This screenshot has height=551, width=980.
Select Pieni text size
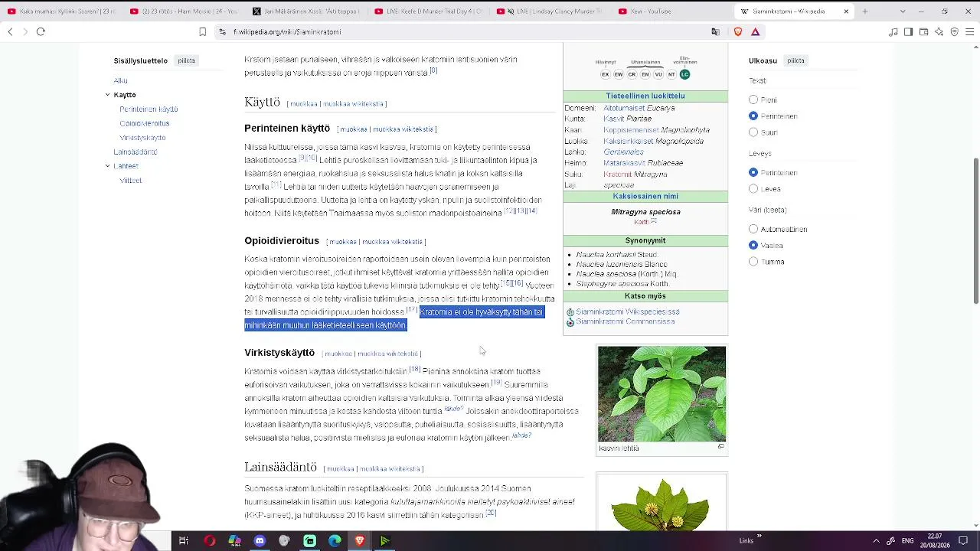[753, 99]
